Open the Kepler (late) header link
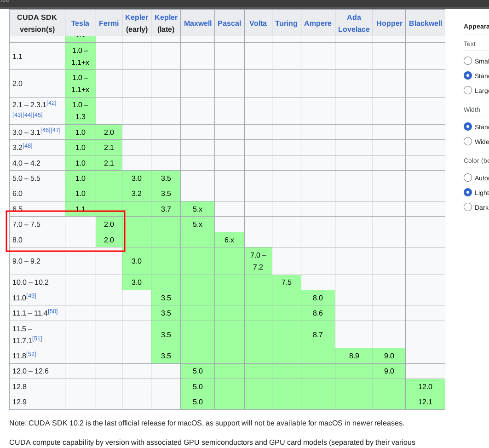This screenshot has width=489, height=448. [x=166, y=17]
